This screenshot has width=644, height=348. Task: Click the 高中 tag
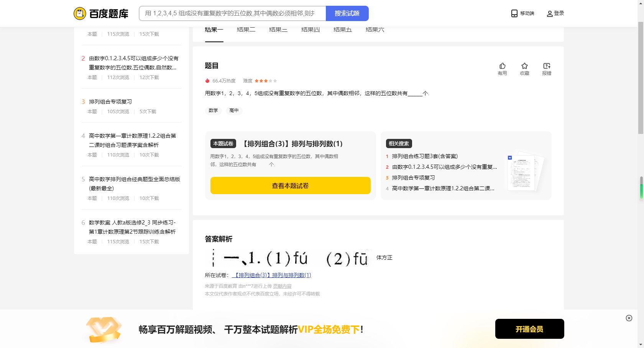(x=234, y=111)
